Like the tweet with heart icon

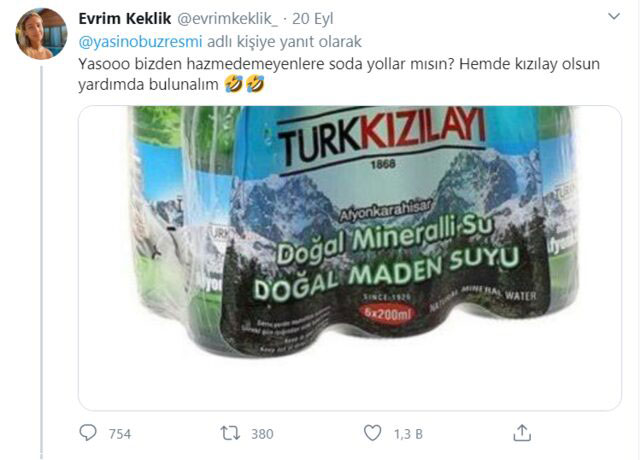pyautogui.click(x=372, y=433)
